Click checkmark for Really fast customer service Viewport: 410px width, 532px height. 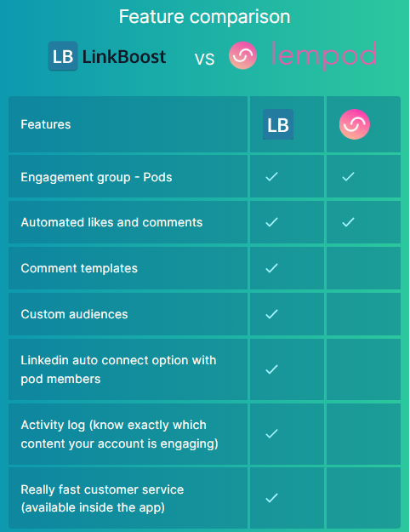pyautogui.click(x=271, y=498)
